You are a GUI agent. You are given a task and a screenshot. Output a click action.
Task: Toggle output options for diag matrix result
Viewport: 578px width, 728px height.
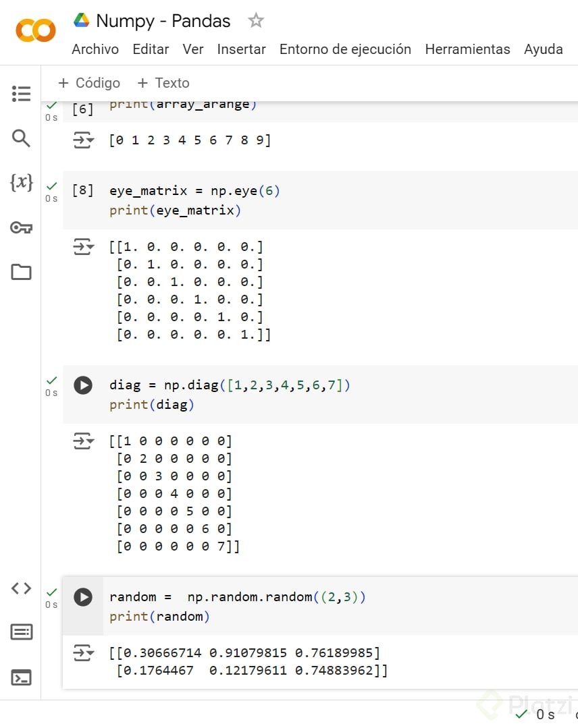coord(83,441)
